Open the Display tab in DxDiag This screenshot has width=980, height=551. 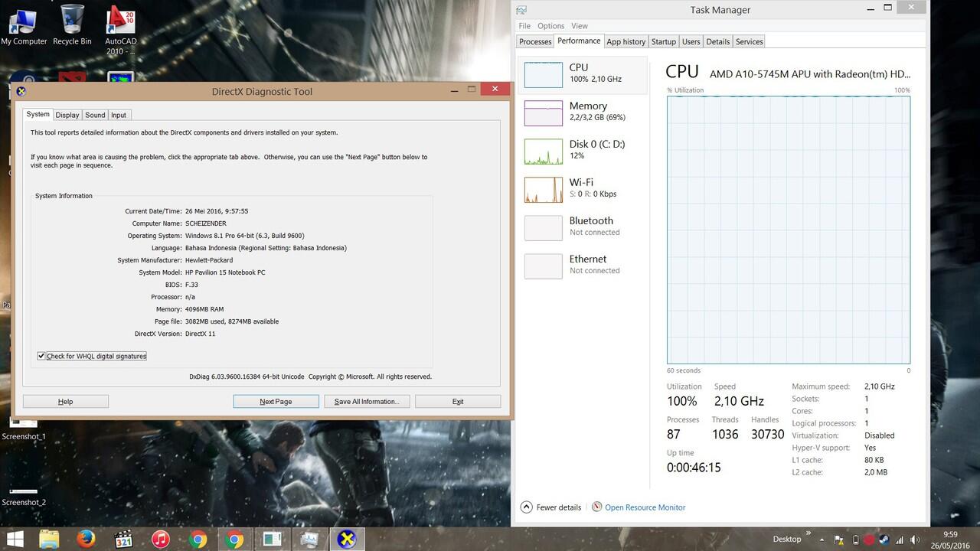(67, 115)
